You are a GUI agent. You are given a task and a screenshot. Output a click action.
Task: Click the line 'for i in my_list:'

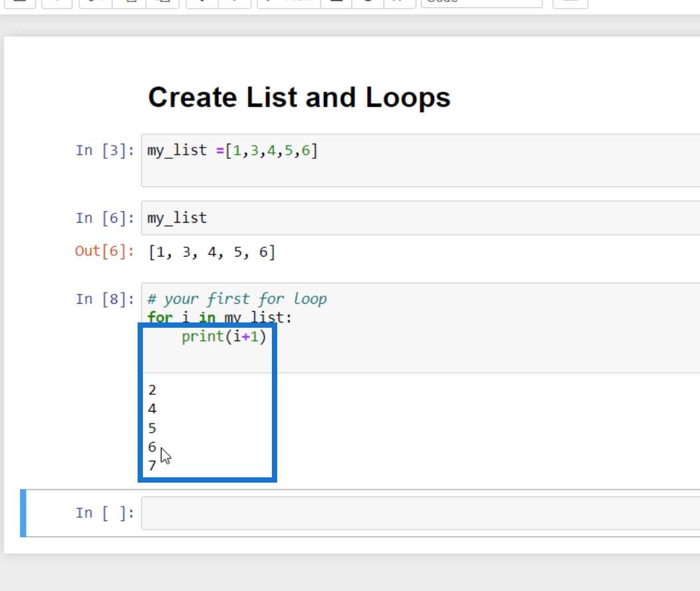click(x=219, y=317)
